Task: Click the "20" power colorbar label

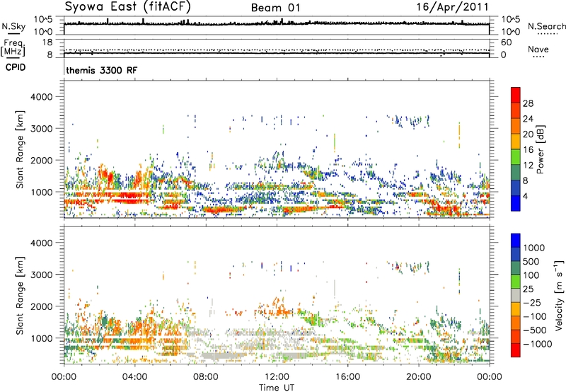Action: click(528, 134)
